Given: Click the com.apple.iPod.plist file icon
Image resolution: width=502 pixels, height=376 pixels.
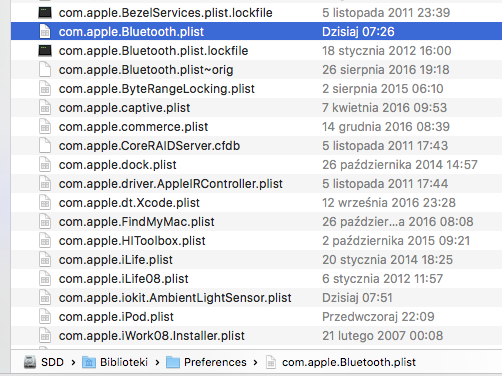Looking at the screenshot, I should pos(45,317).
